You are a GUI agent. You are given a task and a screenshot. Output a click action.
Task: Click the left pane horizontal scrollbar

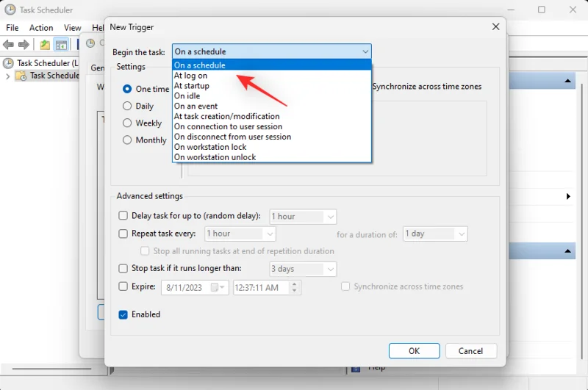(x=51, y=369)
